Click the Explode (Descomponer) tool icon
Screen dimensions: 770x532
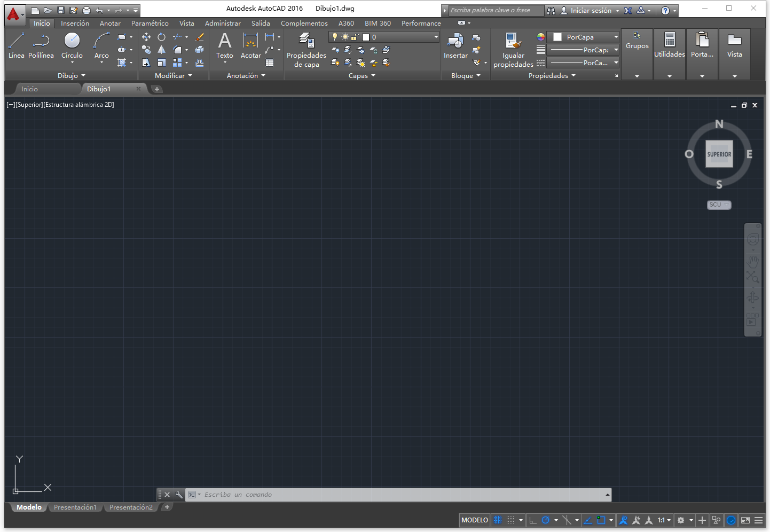[x=200, y=50]
